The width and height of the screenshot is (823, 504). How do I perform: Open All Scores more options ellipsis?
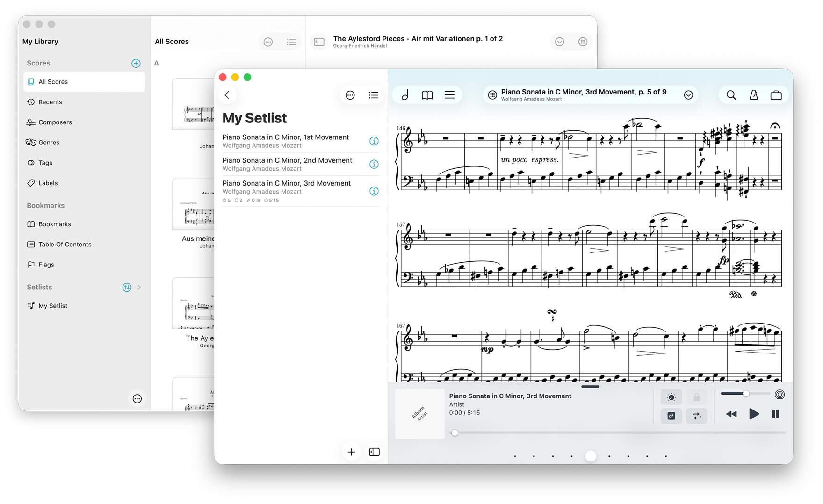268,42
